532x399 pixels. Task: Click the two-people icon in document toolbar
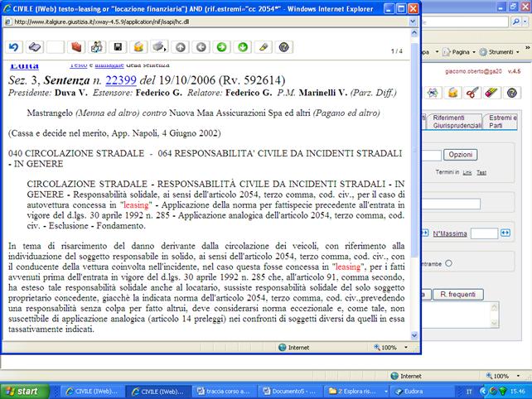coord(97,47)
